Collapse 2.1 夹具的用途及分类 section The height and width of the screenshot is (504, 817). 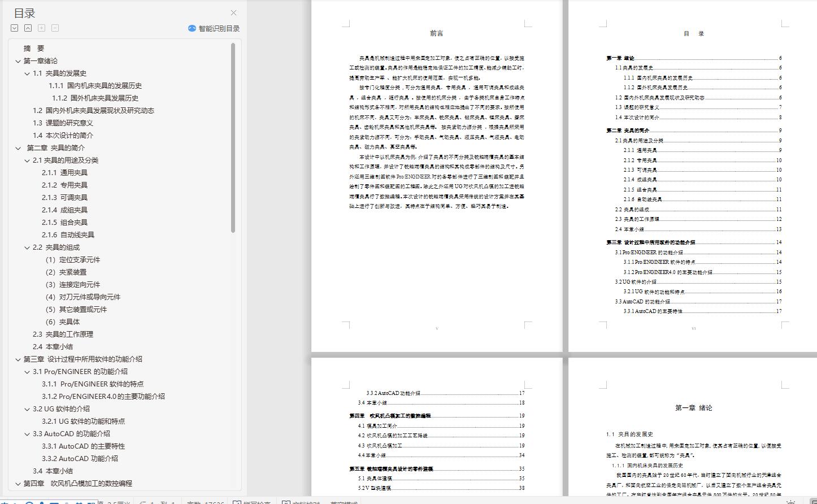pos(27,160)
